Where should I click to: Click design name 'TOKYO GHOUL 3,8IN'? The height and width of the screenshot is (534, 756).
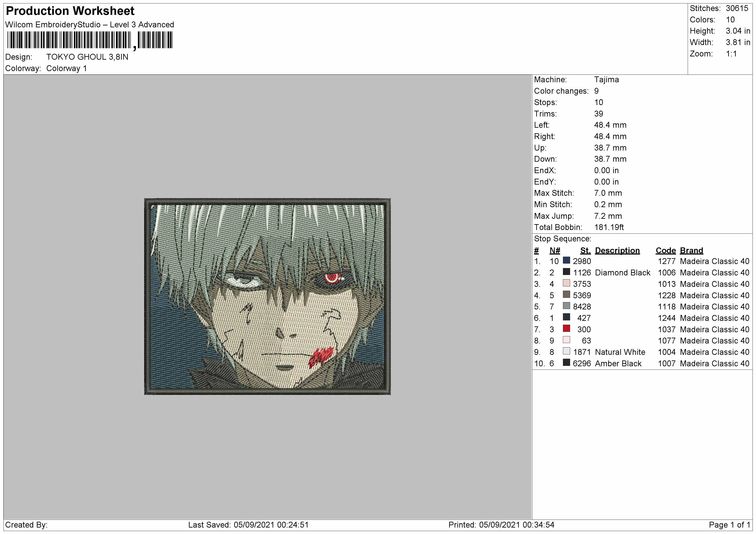[87, 57]
